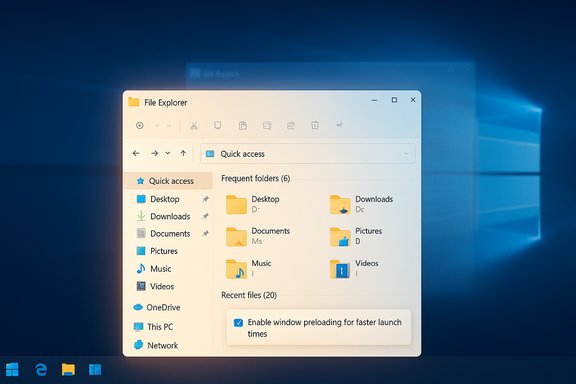Image resolution: width=576 pixels, height=384 pixels.
Task: Select Quick access in sidebar
Action: [169, 181]
